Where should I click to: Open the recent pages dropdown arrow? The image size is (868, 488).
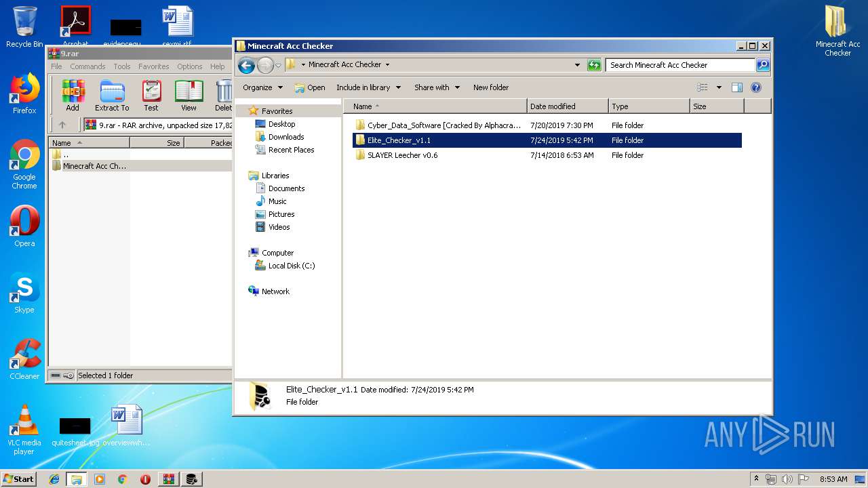278,66
